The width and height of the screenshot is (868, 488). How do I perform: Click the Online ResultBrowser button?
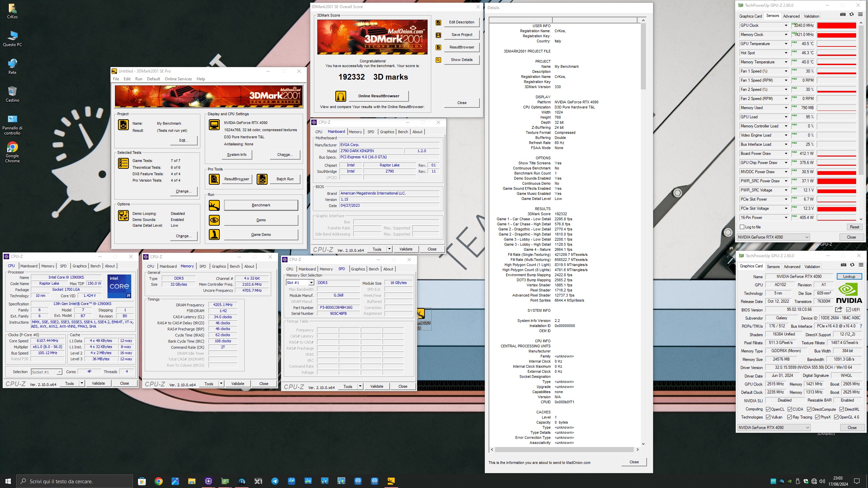pyautogui.click(x=379, y=96)
